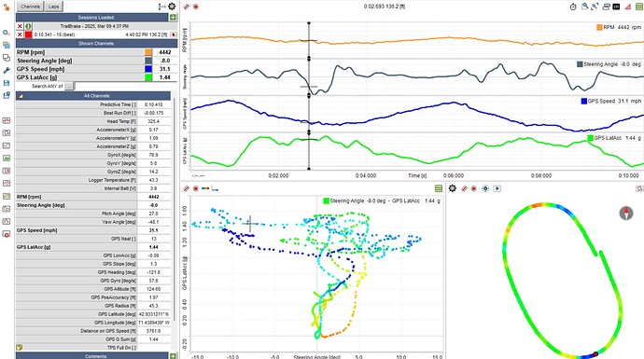The image size is (644, 359).
Task: Click the compass icon on track map
Action: coord(626,213)
